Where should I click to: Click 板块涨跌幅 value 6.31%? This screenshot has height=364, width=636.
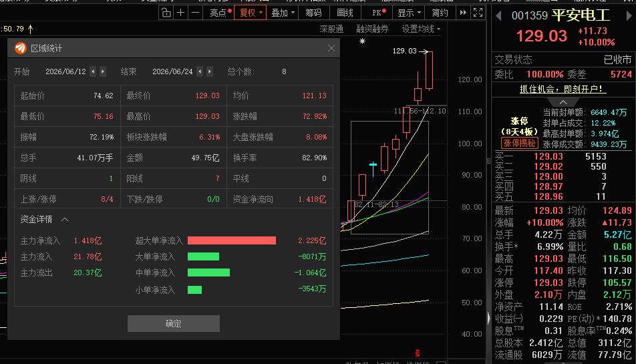pyautogui.click(x=209, y=137)
